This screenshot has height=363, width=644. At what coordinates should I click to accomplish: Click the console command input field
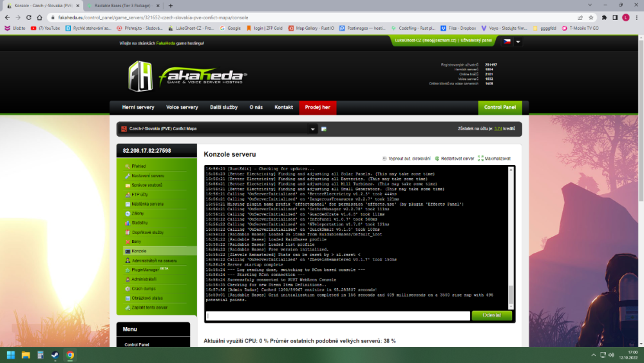pos(337,316)
